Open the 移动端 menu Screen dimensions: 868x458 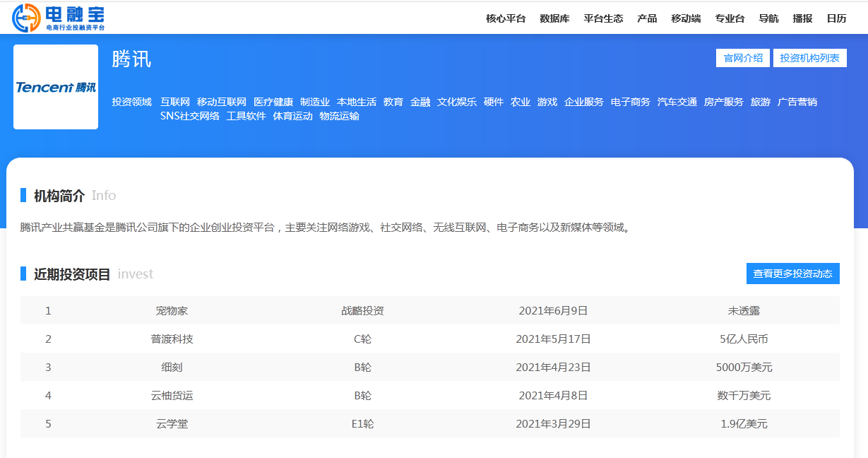(x=686, y=18)
